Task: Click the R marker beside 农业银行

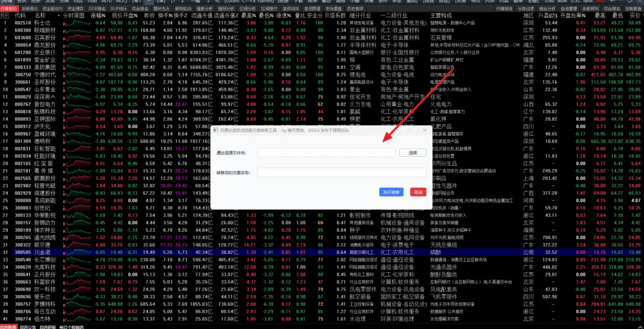Action: pyautogui.click(x=64, y=53)
